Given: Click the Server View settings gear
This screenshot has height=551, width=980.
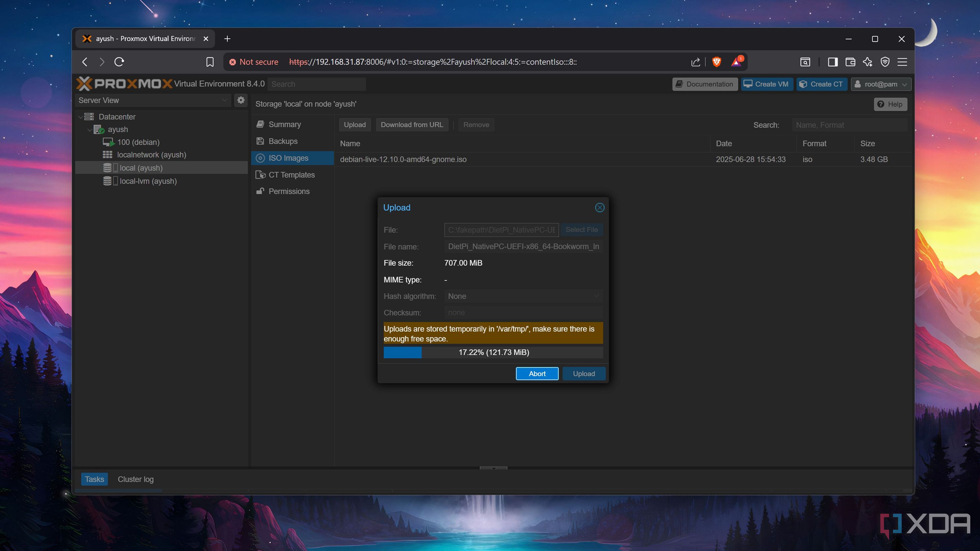Looking at the screenshot, I should [x=241, y=101].
